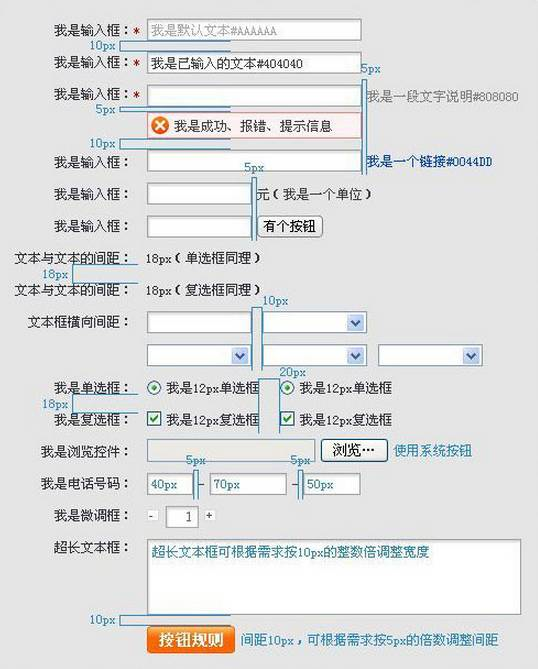The height and width of the screenshot is (669, 538).
Task: Click the plus stepper button
Action: (x=209, y=515)
